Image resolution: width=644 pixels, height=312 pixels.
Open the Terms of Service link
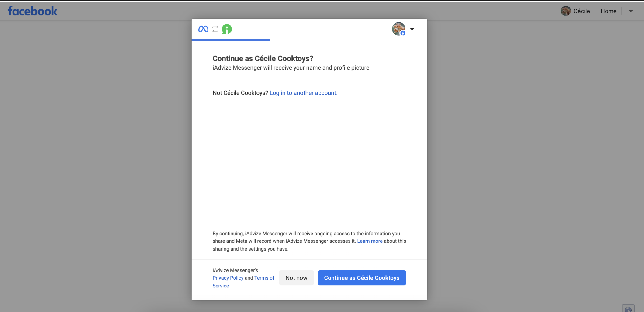click(x=264, y=278)
